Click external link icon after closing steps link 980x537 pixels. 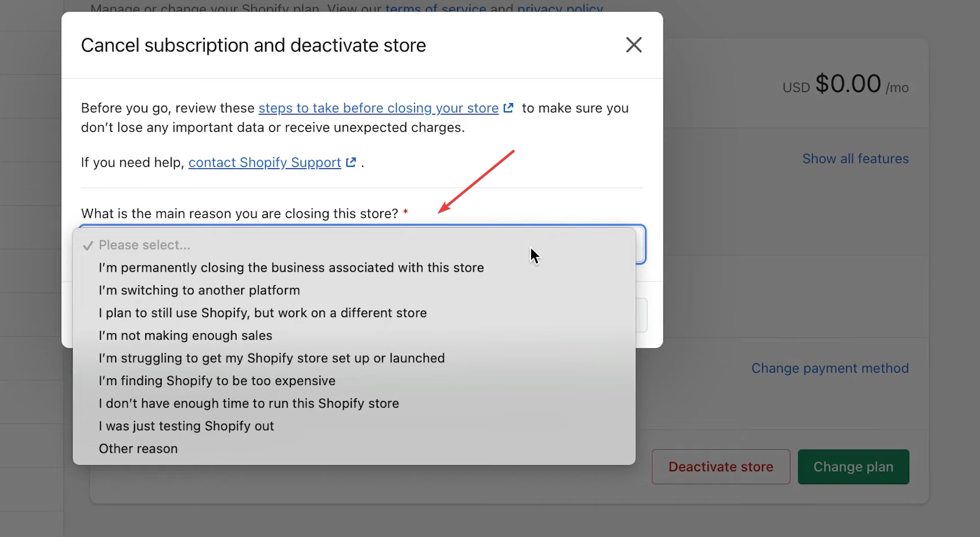[508, 108]
